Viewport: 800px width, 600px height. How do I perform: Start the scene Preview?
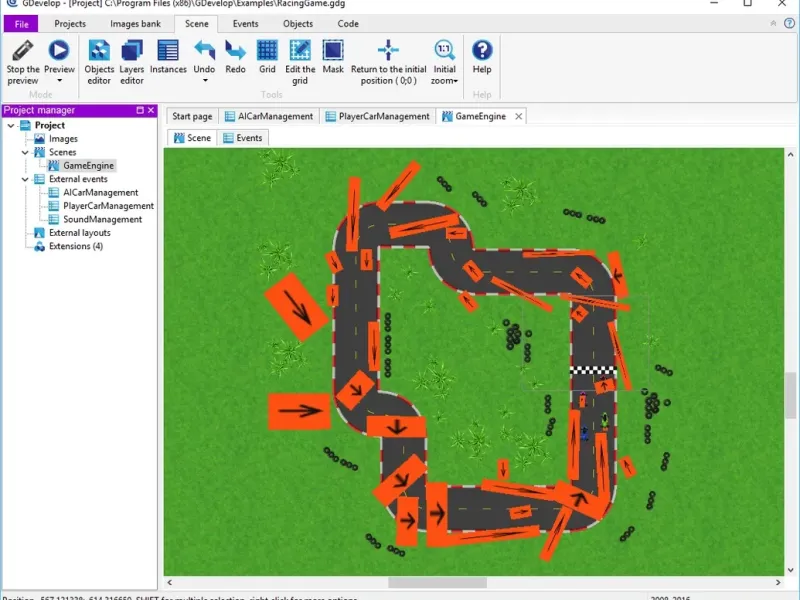[59, 50]
